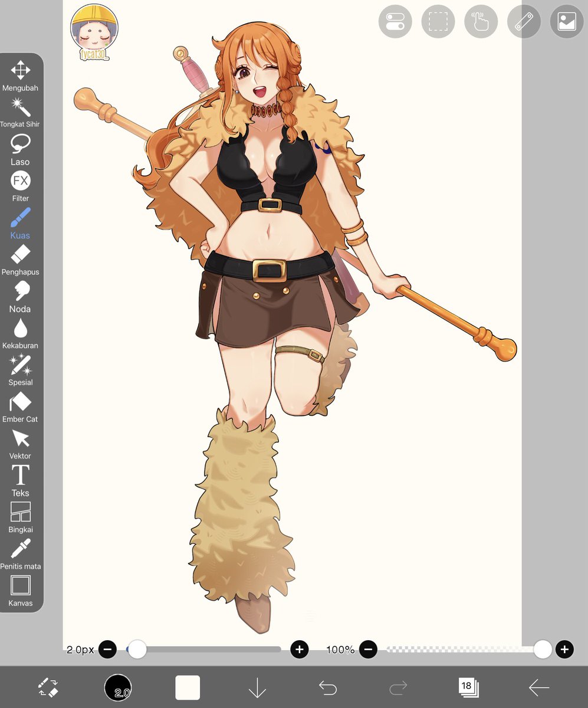Open the FX Filter tool

pyautogui.click(x=20, y=186)
